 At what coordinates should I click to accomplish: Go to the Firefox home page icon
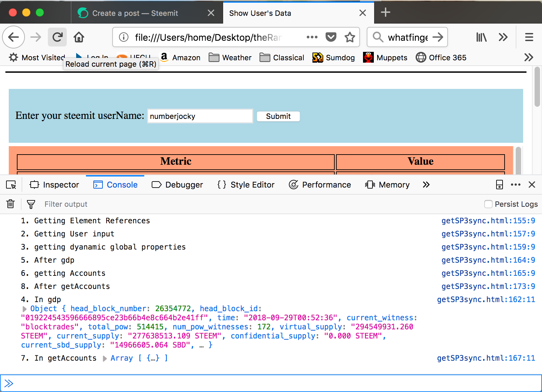click(79, 37)
